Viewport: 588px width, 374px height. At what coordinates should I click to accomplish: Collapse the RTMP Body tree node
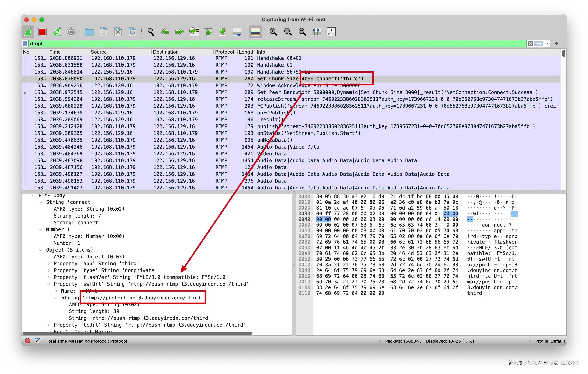coord(33,195)
